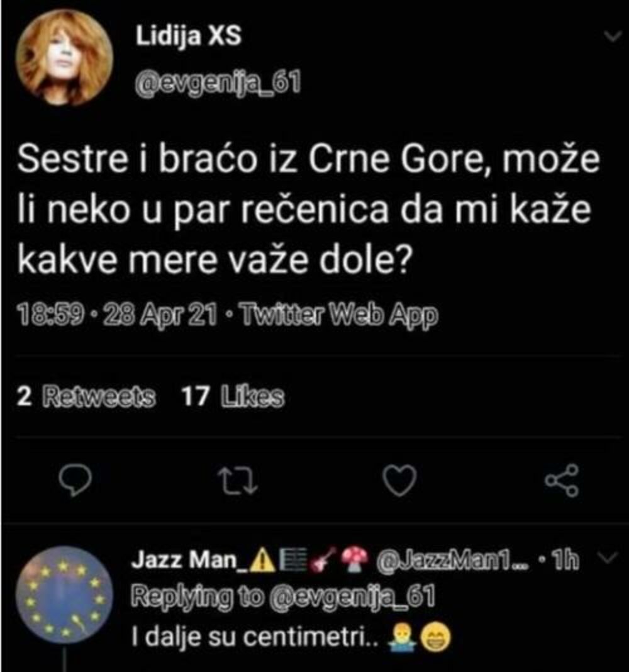Like the tweet with the heart icon

point(399,480)
